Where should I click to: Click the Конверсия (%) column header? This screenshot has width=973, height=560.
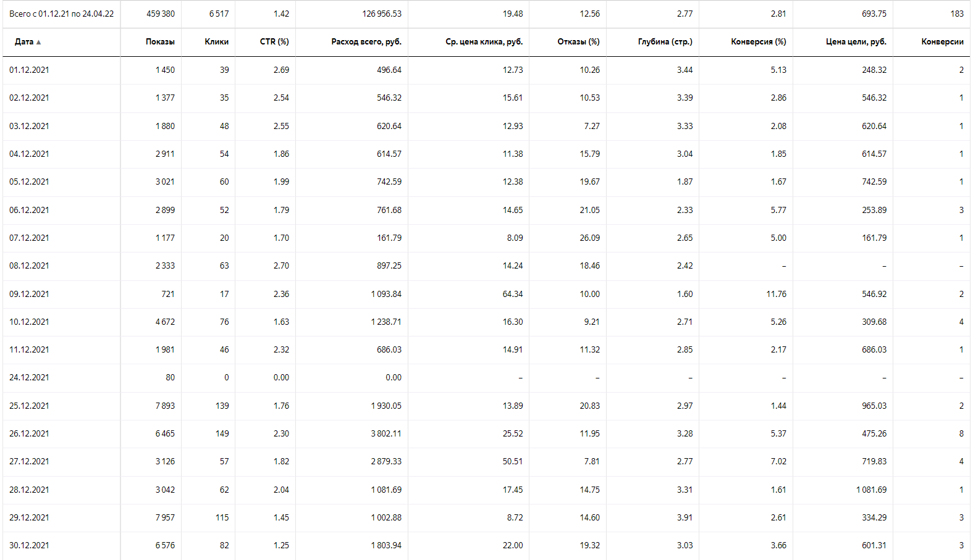[758, 42]
